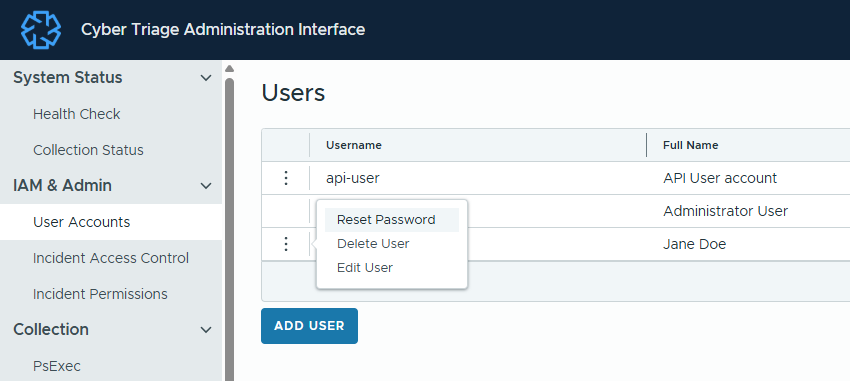This screenshot has height=381, width=850.
Task: Click the sidebar vertical scrollbar thumb
Action: click(229, 229)
